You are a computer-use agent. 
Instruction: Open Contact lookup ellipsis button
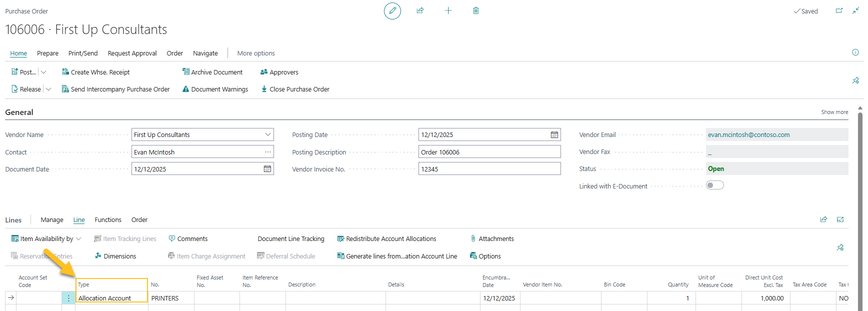(x=267, y=152)
